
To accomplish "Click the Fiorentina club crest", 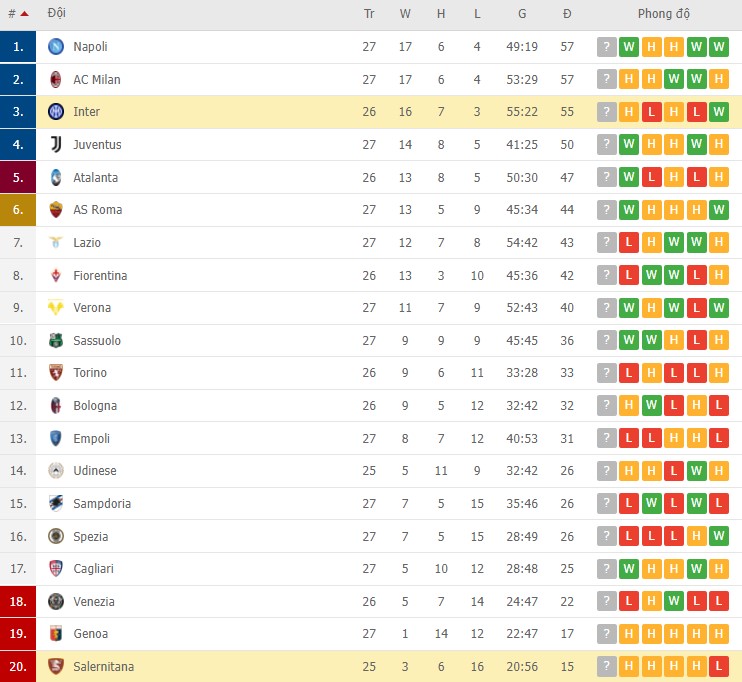I will tap(56, 275).
